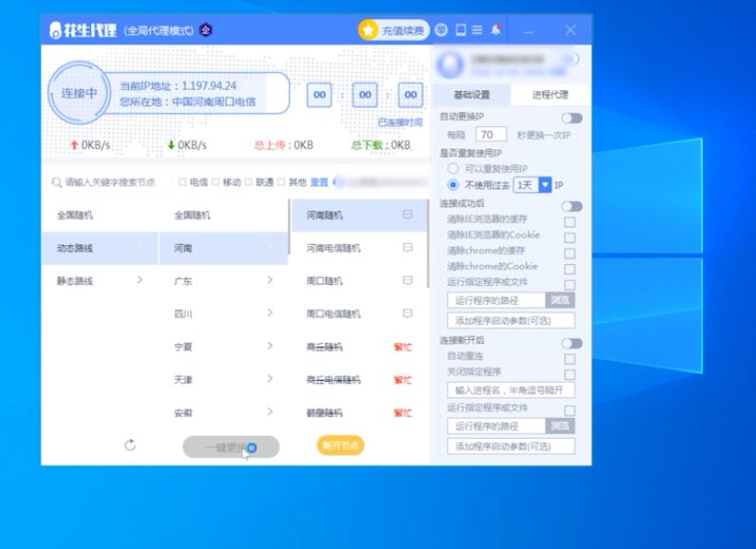Click the 连接中 circular connect button
This screenshot has height=549, width=756.
point(79,92)
